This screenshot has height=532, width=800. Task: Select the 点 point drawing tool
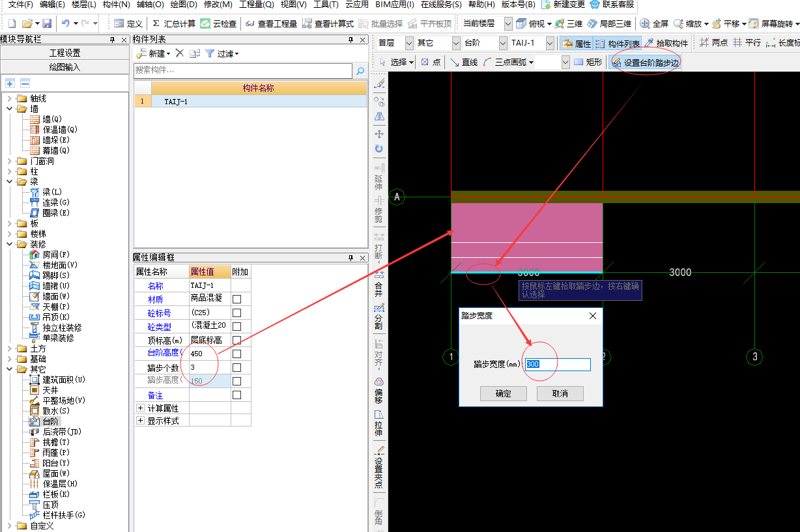click(431, 63)
